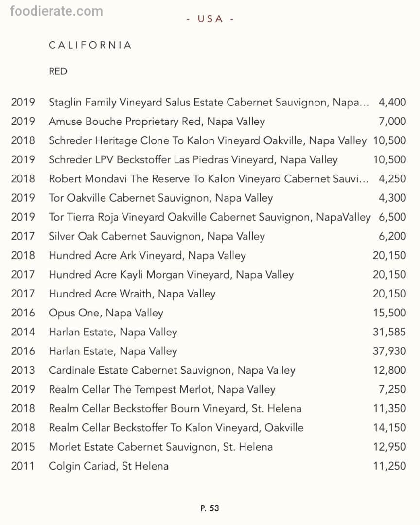Image resolution: width=420 pixels, height=525 pixels.
Task: Click the Colgin Cariad, St Helena entry
Action: [x=108, y=466]
